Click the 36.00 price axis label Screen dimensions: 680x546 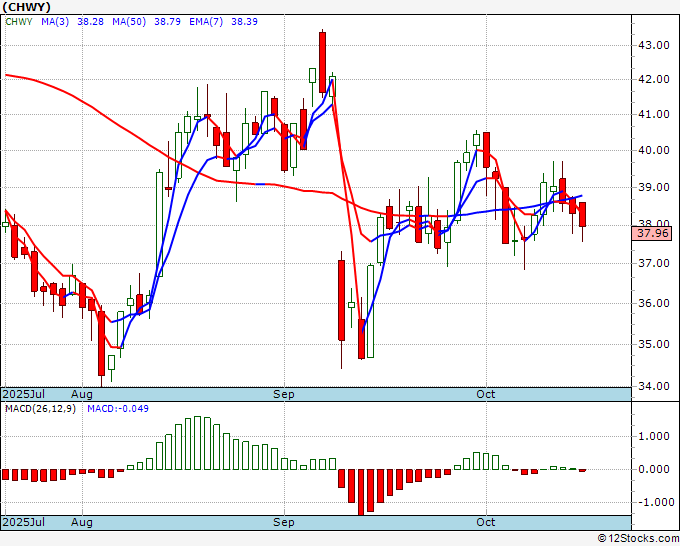[x=653, y=303]
